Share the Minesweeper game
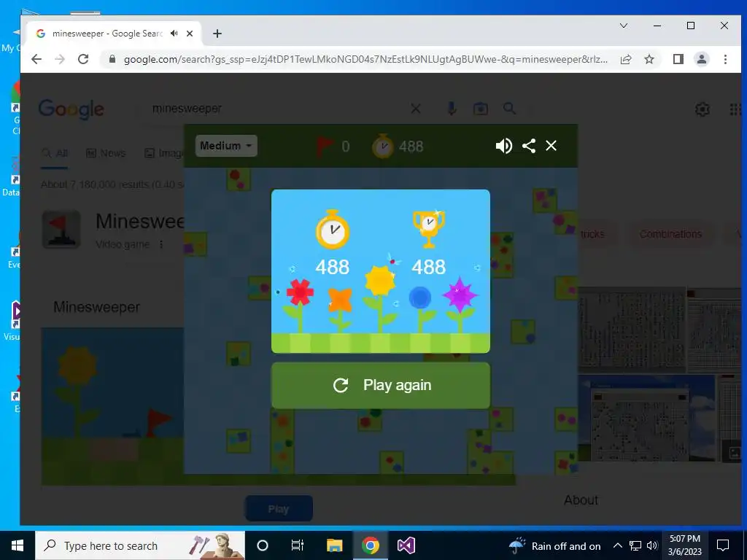This screenshot has width=747, height=560. tap(529, 146)
